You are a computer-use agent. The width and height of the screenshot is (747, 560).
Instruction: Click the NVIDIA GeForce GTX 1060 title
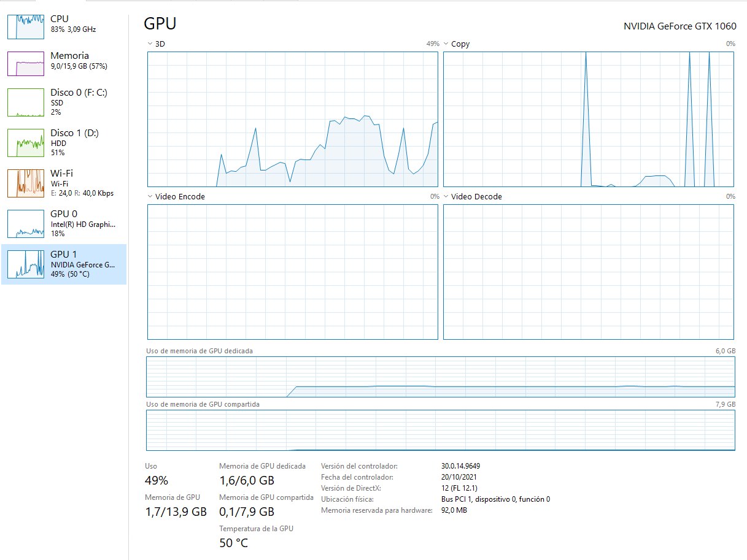click(679, 26)
